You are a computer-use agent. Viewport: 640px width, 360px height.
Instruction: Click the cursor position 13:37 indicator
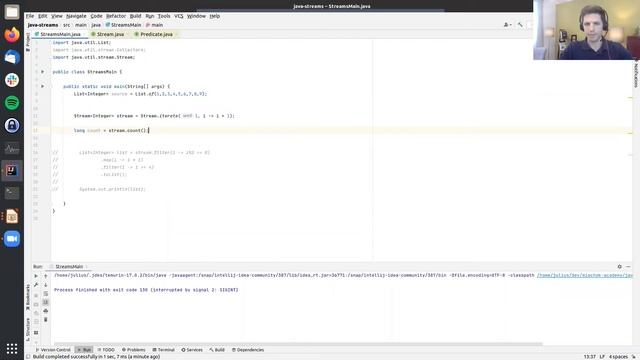click(x=589, y=357)
